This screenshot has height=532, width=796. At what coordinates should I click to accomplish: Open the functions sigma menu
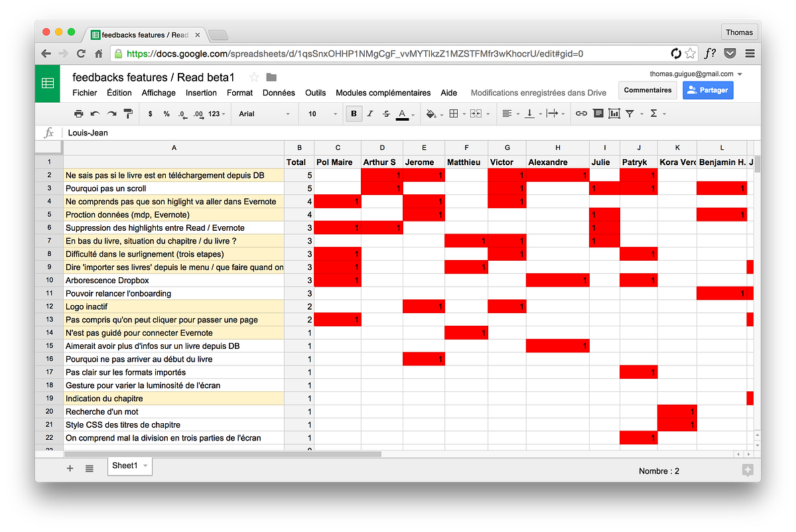[x=657, y=114]
